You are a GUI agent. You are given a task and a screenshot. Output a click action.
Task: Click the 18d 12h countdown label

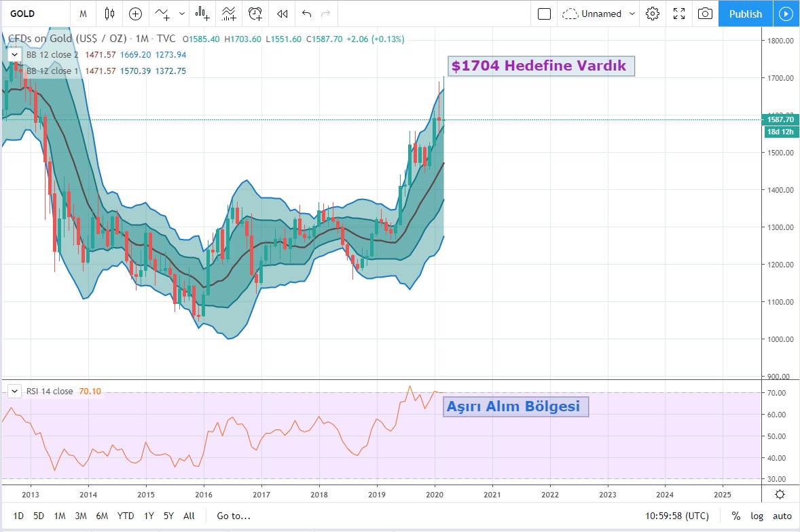coord(780,132)
